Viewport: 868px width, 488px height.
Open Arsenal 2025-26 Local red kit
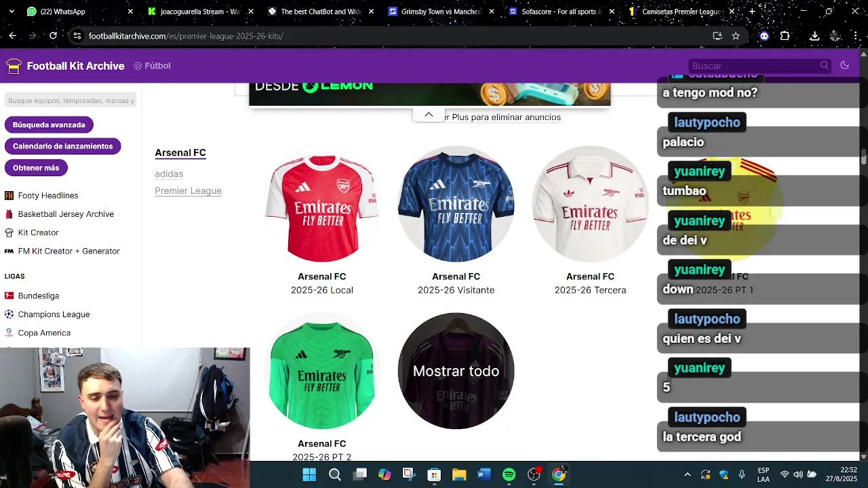click(322, 204)
